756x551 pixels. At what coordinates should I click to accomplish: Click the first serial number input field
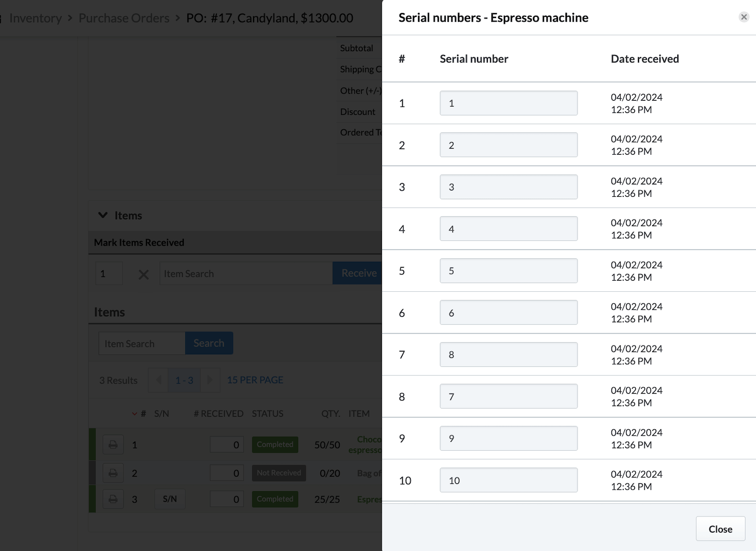pyautogui.click(x=508, y=103)
